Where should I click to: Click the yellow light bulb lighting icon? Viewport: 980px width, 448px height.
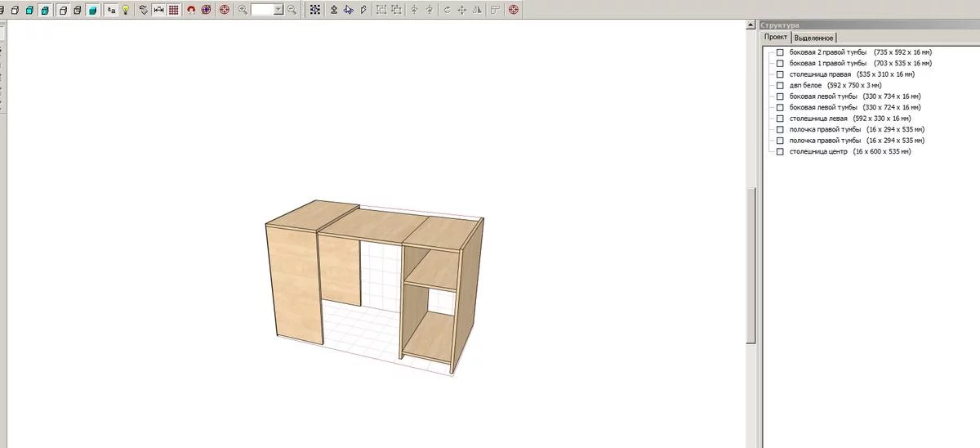pyautogui.click(x=126, y=10)
